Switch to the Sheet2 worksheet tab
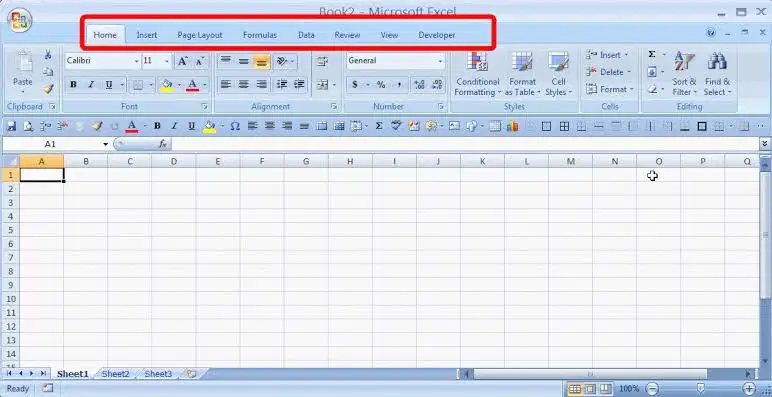The image size is (772, 397). click(115, 374)
